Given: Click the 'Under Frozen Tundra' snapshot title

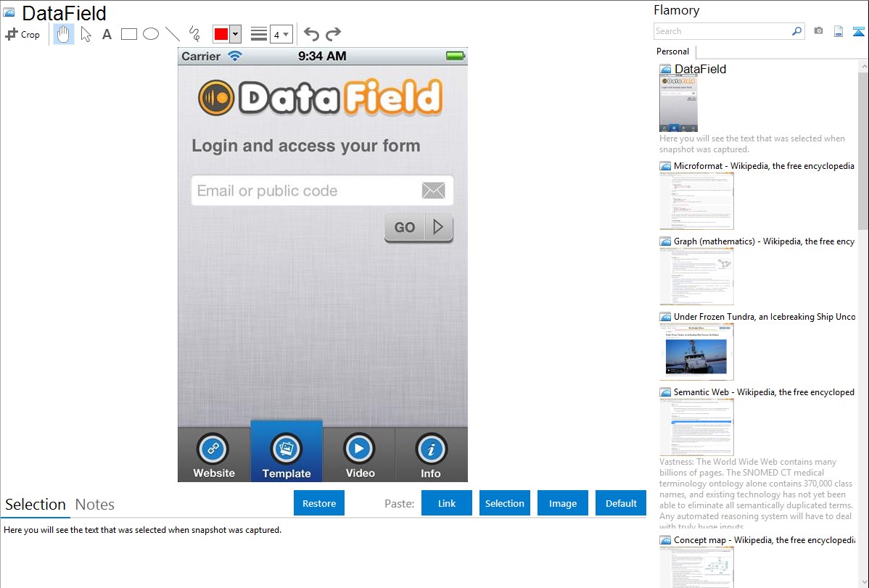Looking at the screenshot, I should click(765, 316).
